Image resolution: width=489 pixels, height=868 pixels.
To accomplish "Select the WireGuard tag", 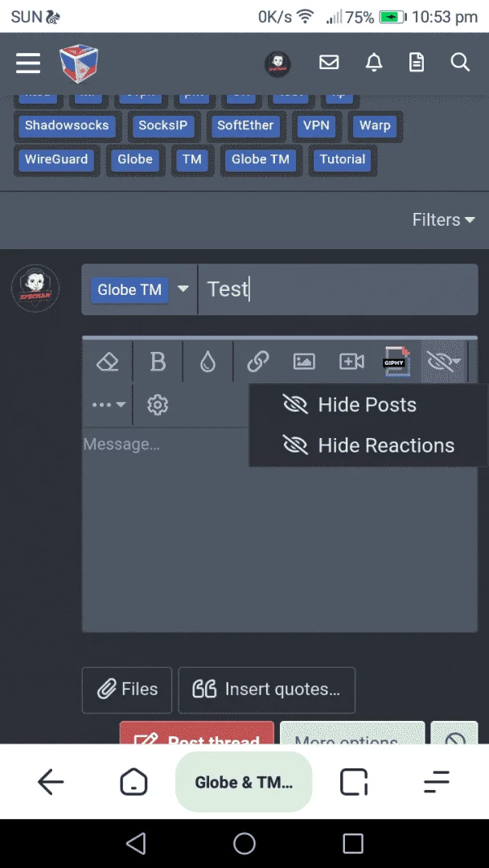I will (56, 159).
